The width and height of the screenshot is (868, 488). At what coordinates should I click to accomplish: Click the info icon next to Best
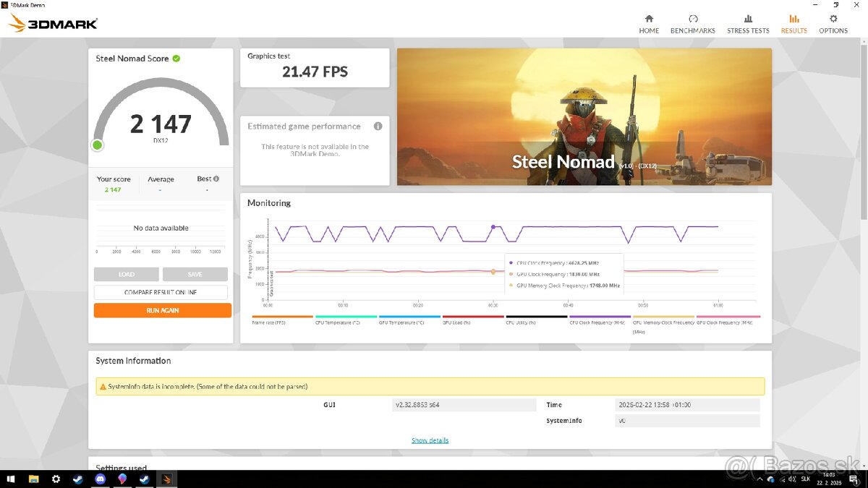216,179
